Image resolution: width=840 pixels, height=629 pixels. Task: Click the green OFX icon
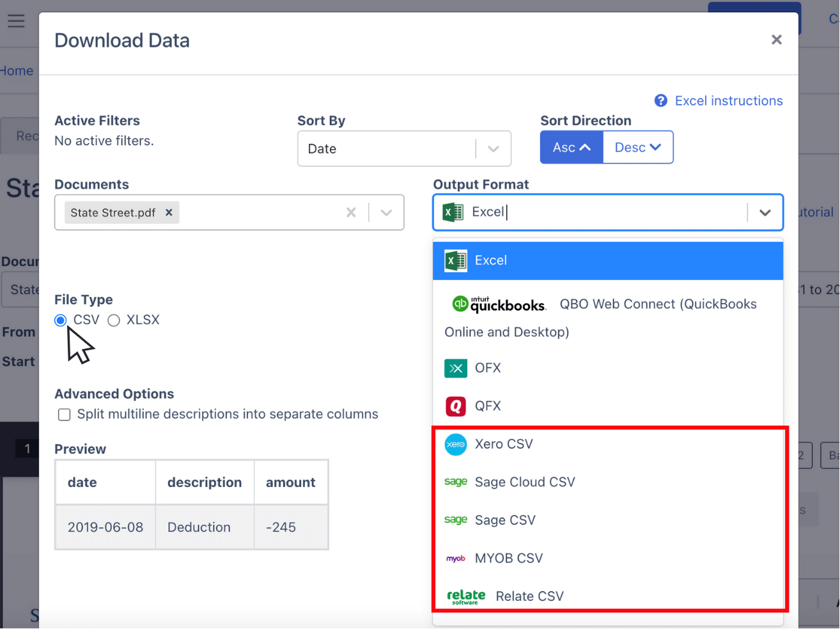coord(456,368)
